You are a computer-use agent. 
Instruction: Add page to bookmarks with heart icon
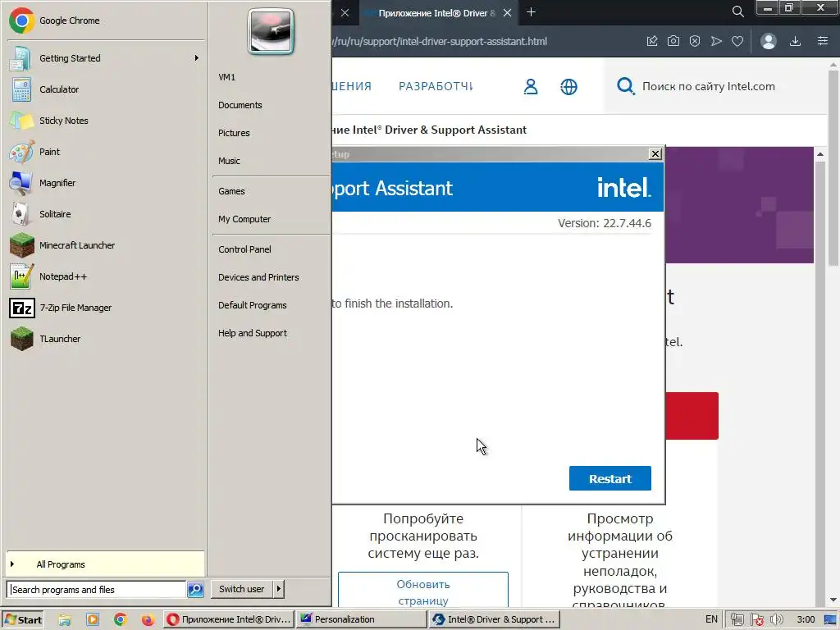737,41
